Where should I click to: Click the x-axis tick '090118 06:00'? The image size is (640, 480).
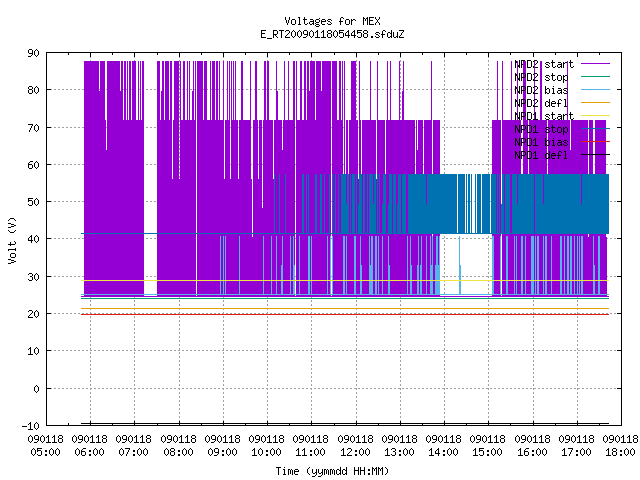point(90,446)
